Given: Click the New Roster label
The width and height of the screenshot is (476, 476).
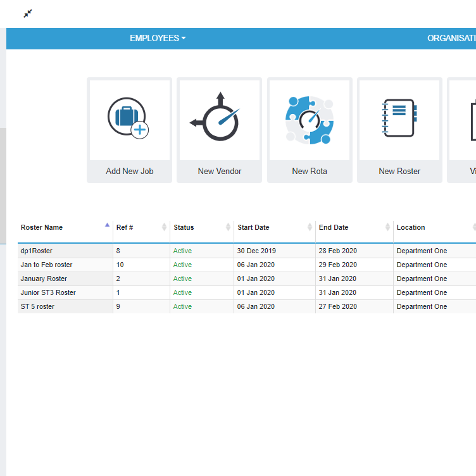Looking at the screenshot, I should click(x=399, y=171).
